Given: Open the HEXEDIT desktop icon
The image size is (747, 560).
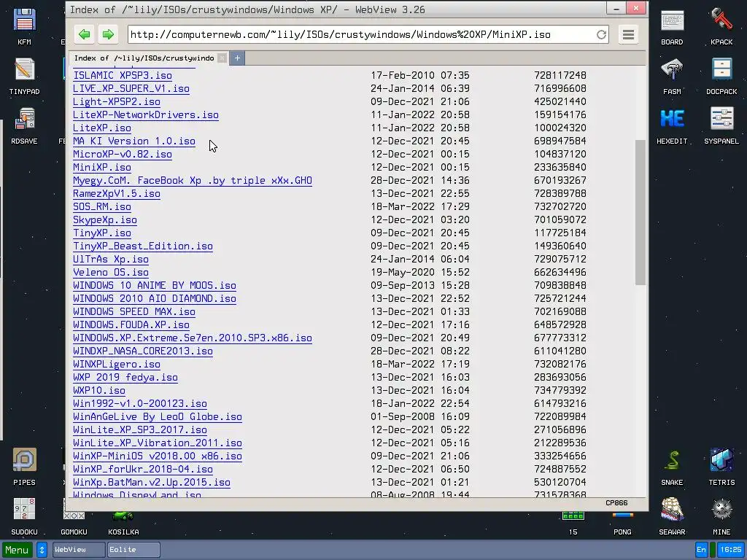Looking at the screenshot, I should [672, 125].
